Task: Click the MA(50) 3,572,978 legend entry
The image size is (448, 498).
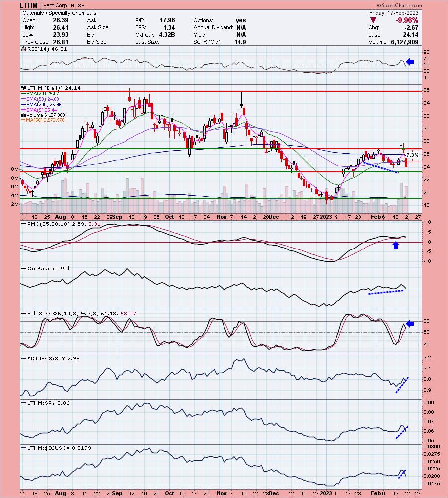Action: [43, 120]
